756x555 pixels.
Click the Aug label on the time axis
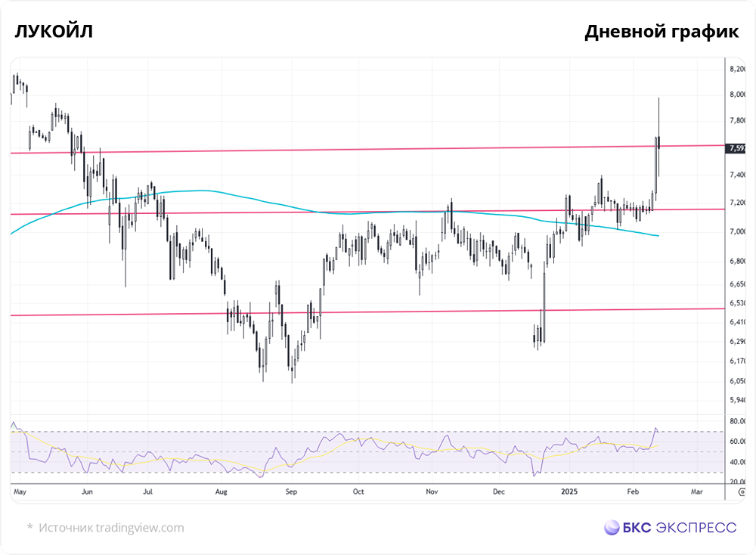(221, 491)
